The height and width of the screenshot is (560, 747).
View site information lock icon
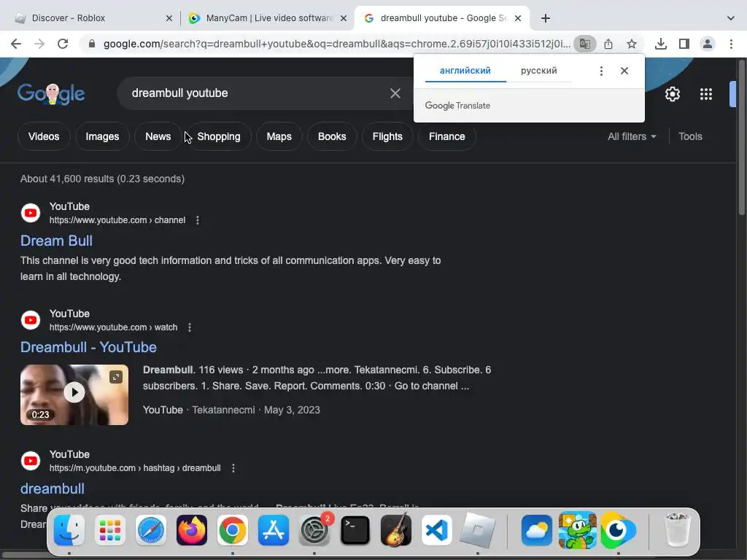[92, 44]
